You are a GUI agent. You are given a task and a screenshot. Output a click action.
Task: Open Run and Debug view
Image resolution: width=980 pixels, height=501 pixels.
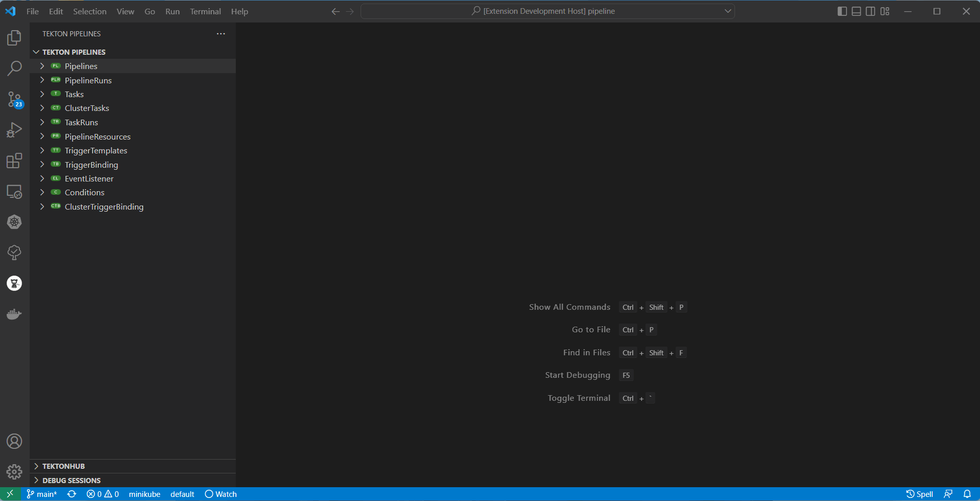click(x=14, y=130)
